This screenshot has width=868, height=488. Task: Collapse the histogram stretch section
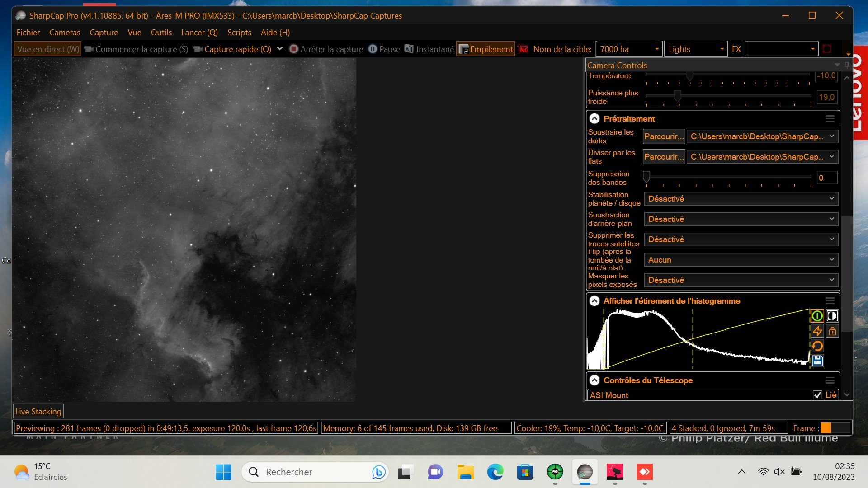pyautogui.click(x=594, y=301)
